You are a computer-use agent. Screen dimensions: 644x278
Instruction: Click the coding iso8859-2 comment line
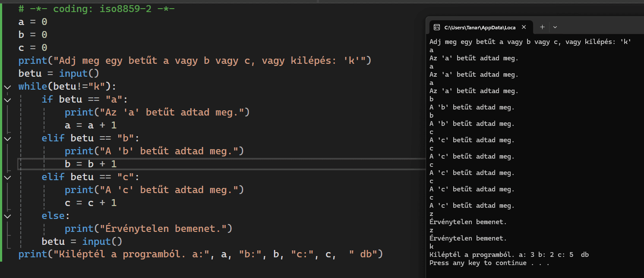coord(96,9)
